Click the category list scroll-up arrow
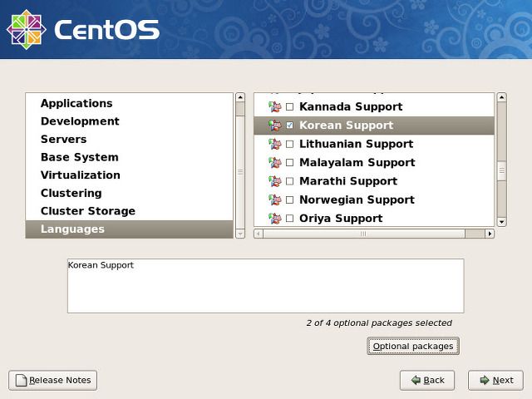Image resolution: width=532 pixels, height=399 pixels. click(x=240, y=97)
